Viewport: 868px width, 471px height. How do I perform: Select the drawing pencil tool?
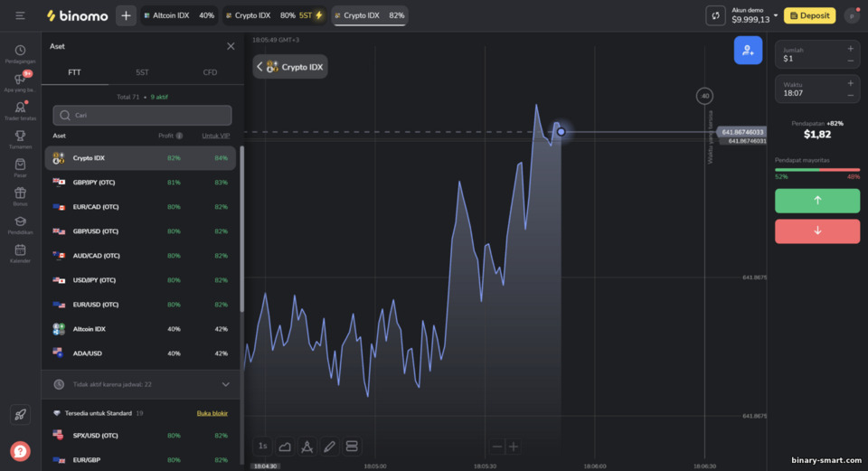tap(329, 446)
